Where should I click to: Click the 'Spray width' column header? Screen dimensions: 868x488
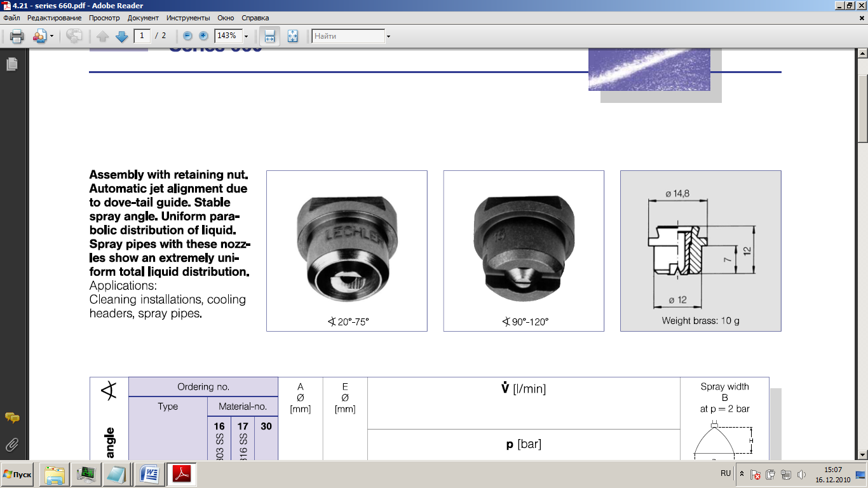724,386
